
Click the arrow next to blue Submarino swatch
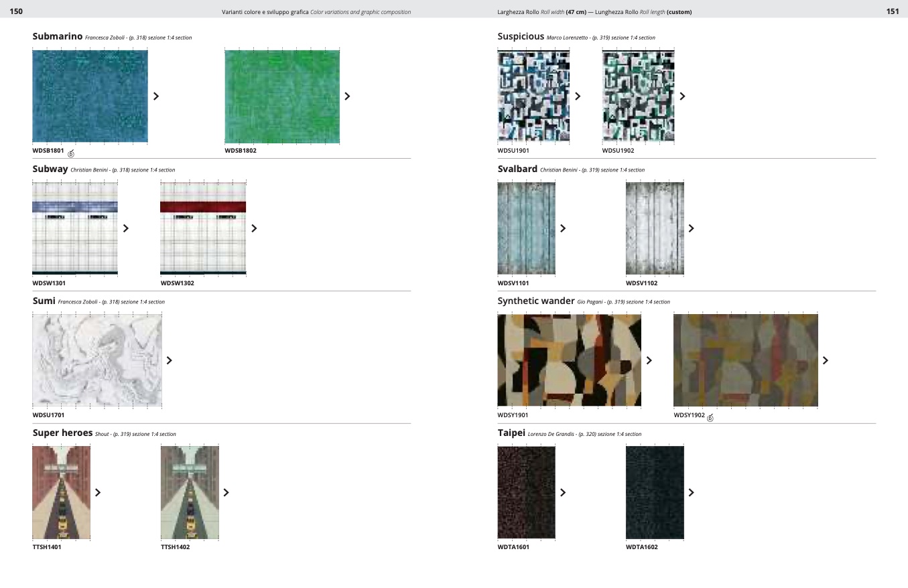(156, 96)
